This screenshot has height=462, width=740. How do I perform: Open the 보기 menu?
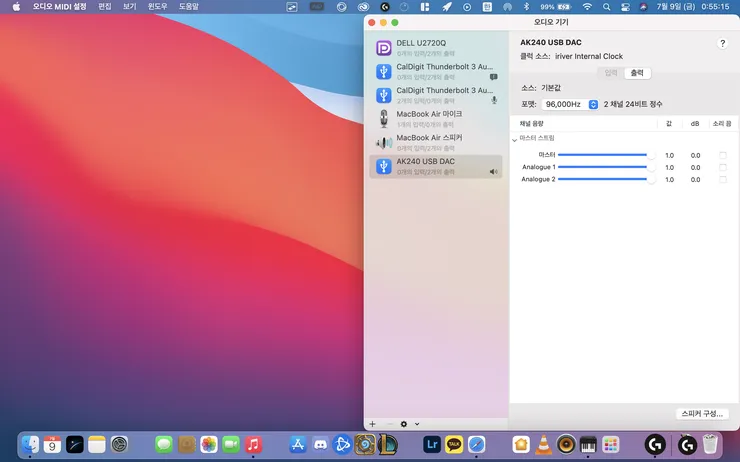click(x=130, y=7)
